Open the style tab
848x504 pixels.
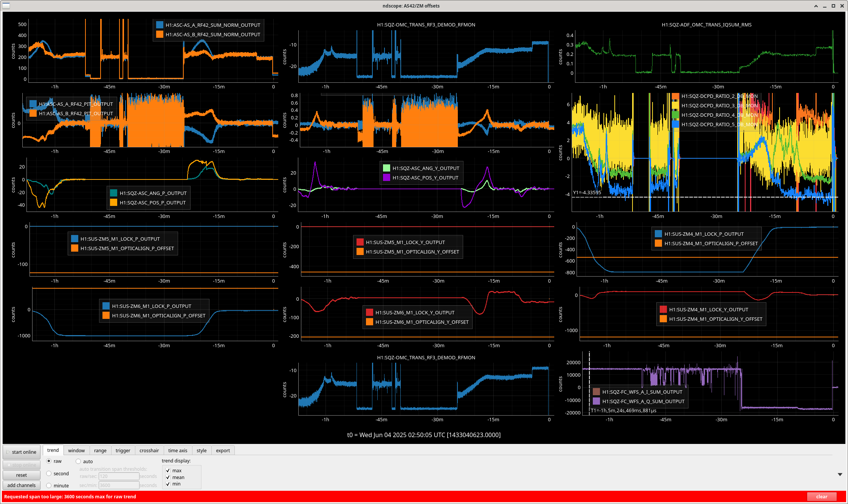pyautogui.click(x=202, y=450)
